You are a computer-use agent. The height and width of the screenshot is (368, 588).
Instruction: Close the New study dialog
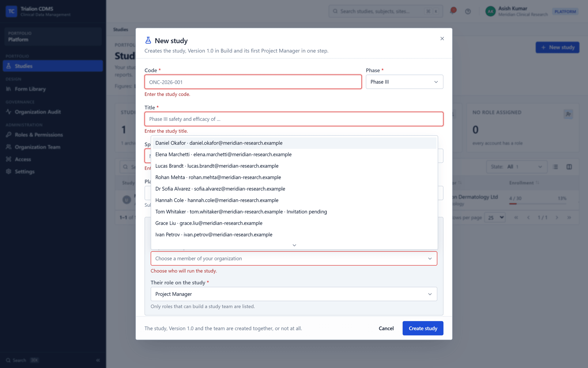[442, 39]
